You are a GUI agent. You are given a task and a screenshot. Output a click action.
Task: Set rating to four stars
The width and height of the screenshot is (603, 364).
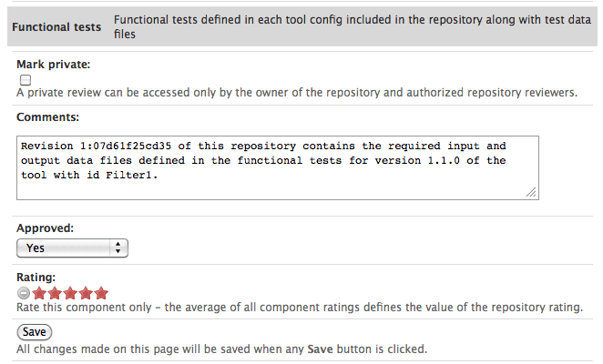85,293
